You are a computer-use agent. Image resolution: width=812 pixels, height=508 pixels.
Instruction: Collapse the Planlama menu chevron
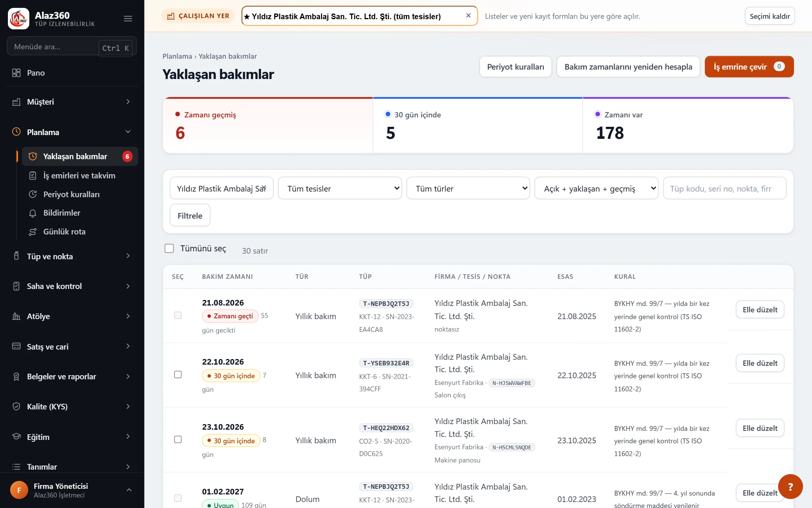[128, 132]
